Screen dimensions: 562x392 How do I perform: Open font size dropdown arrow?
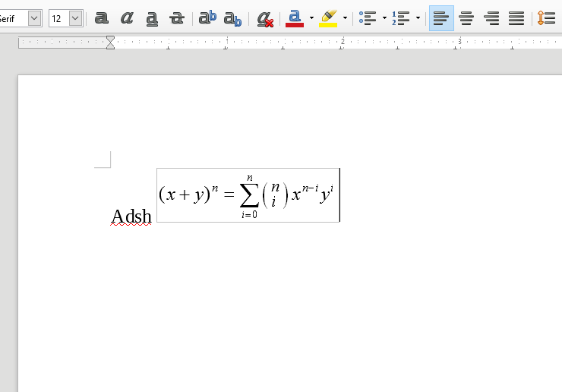coord(75,18)
